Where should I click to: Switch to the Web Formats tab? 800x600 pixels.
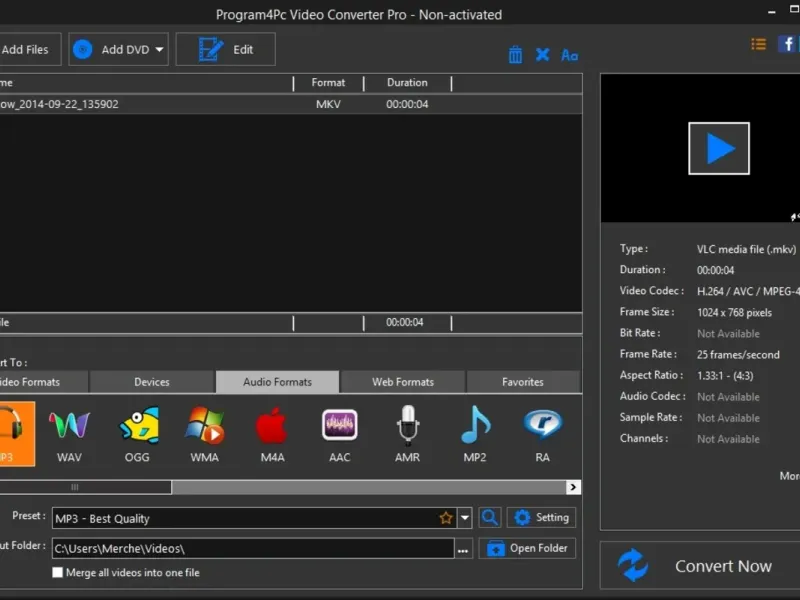402,382
